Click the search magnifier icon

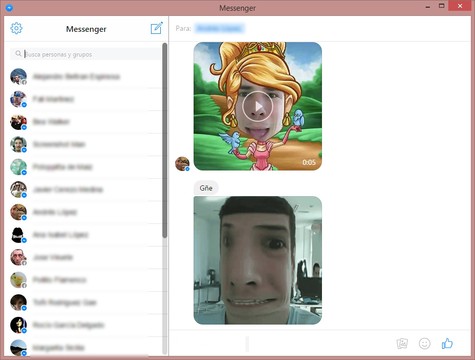point(18,53)
